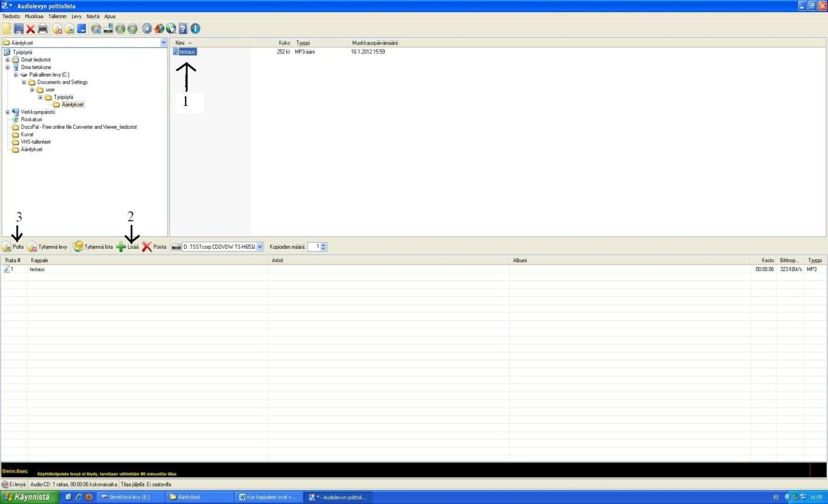Image resolution: width=828 pixels, height=504 pixels.
Task: Click the question mark help icon
Action: (x=183, y=29)
